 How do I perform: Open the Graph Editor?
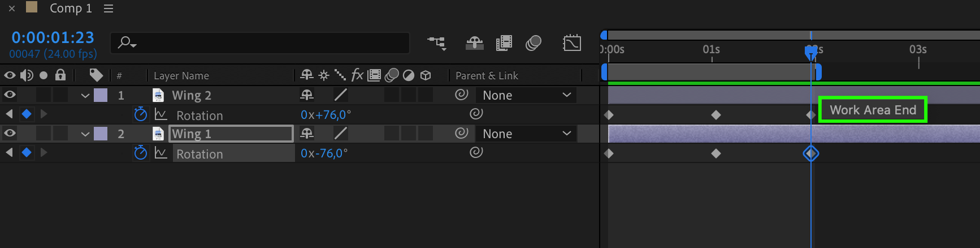click(572, 43)
